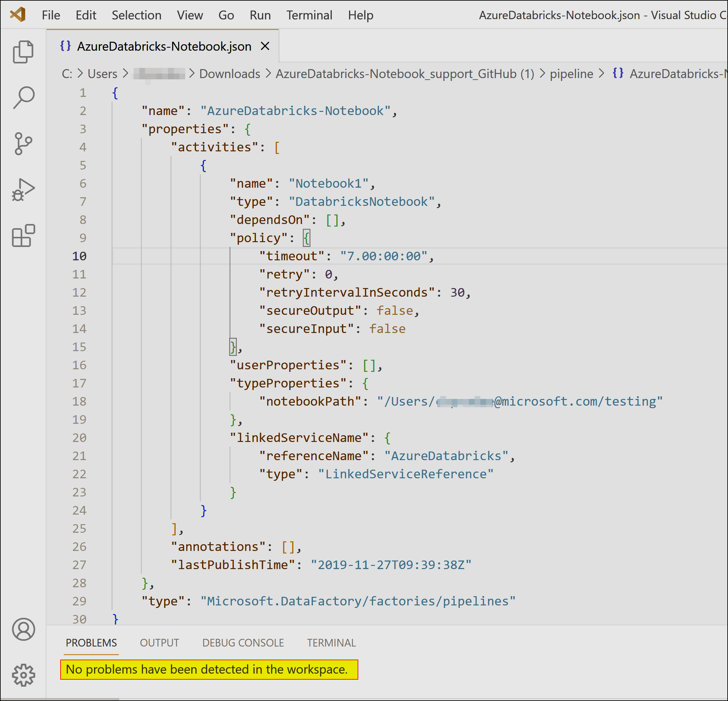Open the pipeline breadcrumb dropdown
Screen dimensions: 728x701
pos(571,74)
